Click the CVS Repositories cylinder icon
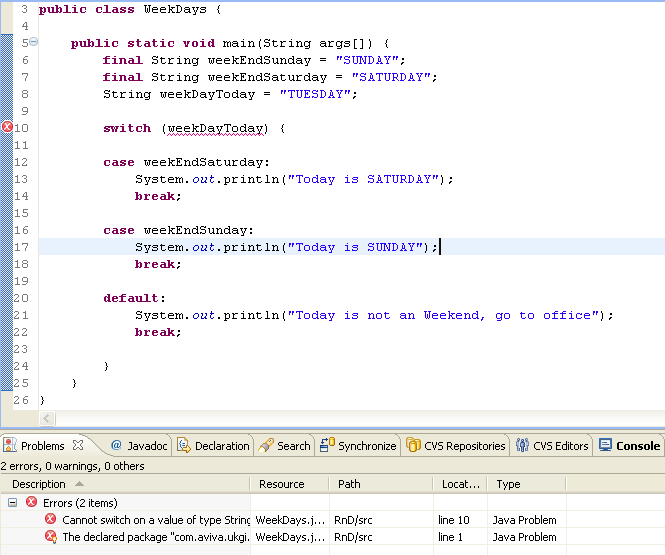 click(x=413, y=445)
